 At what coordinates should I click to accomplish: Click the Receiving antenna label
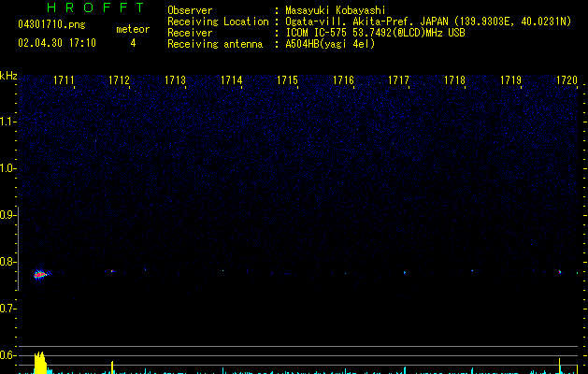coord(215,44)
